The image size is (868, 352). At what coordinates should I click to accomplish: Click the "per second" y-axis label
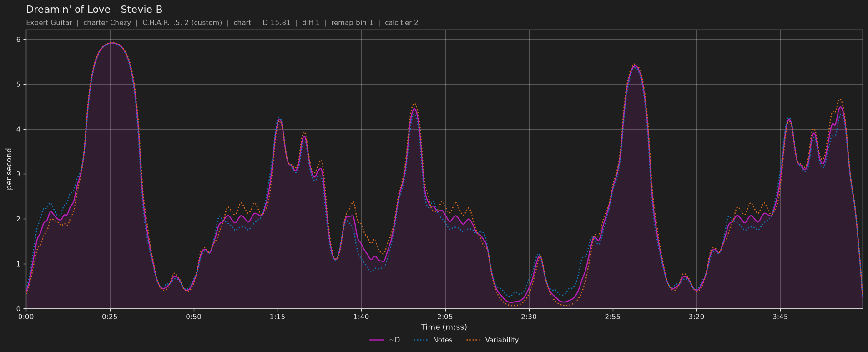(9, 169)
